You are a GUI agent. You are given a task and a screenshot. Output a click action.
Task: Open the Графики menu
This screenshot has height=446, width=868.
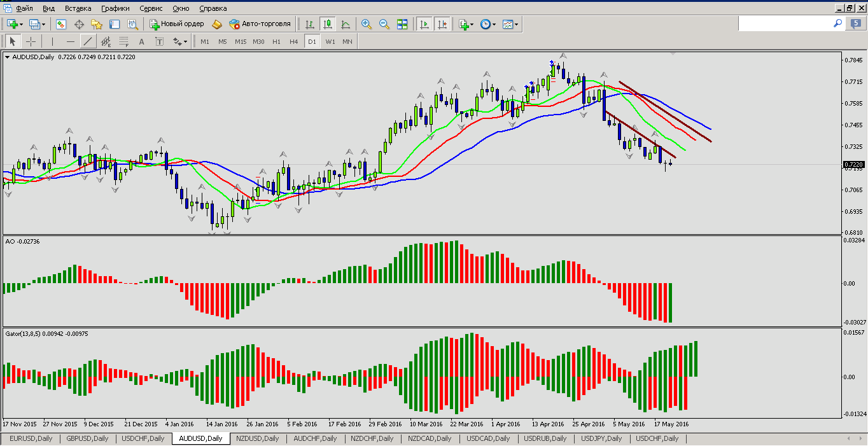tap(115, 8)
